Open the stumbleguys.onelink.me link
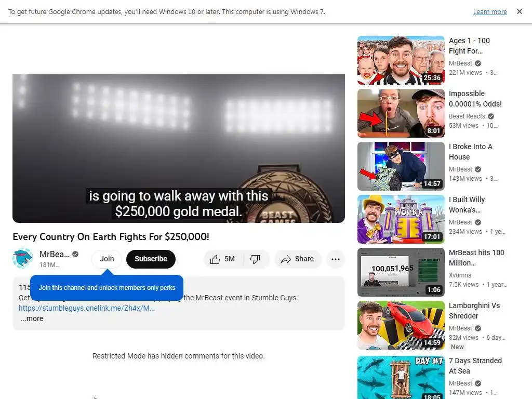 [87, 308]
